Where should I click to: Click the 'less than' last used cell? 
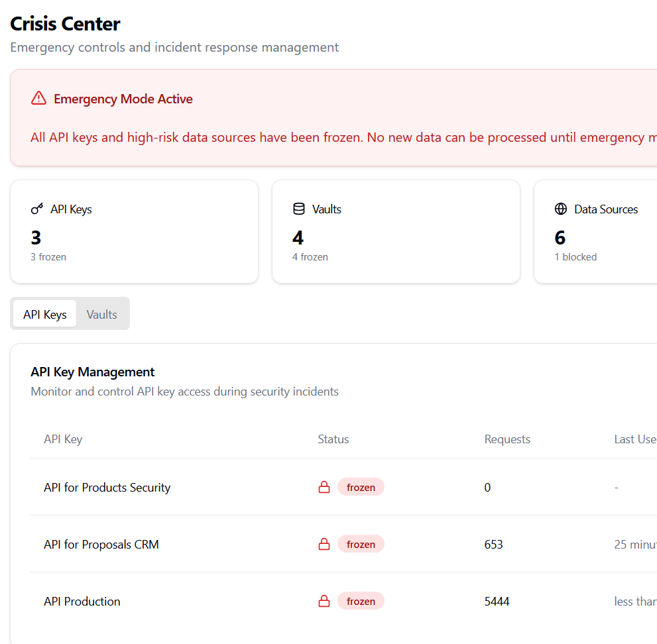635,601
